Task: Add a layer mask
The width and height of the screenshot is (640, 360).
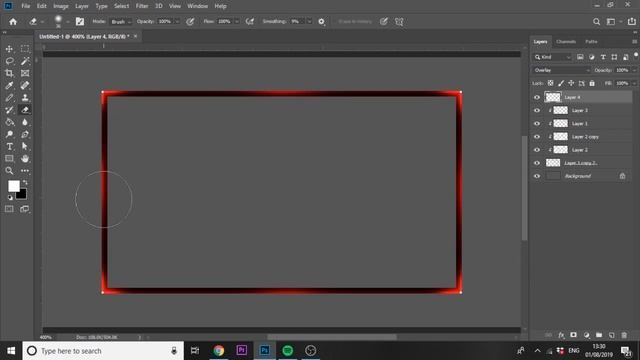Action: click(573, 335)
